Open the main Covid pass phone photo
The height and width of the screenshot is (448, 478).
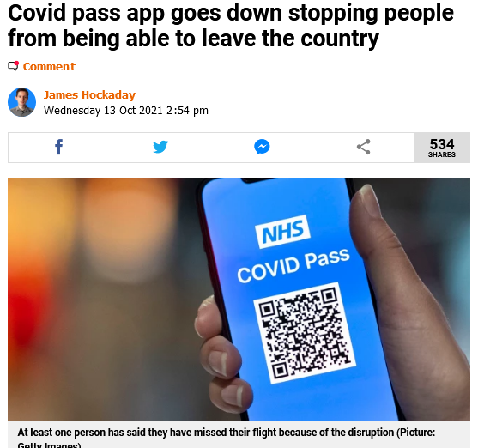pyautogui.click(x=239, y=299)
